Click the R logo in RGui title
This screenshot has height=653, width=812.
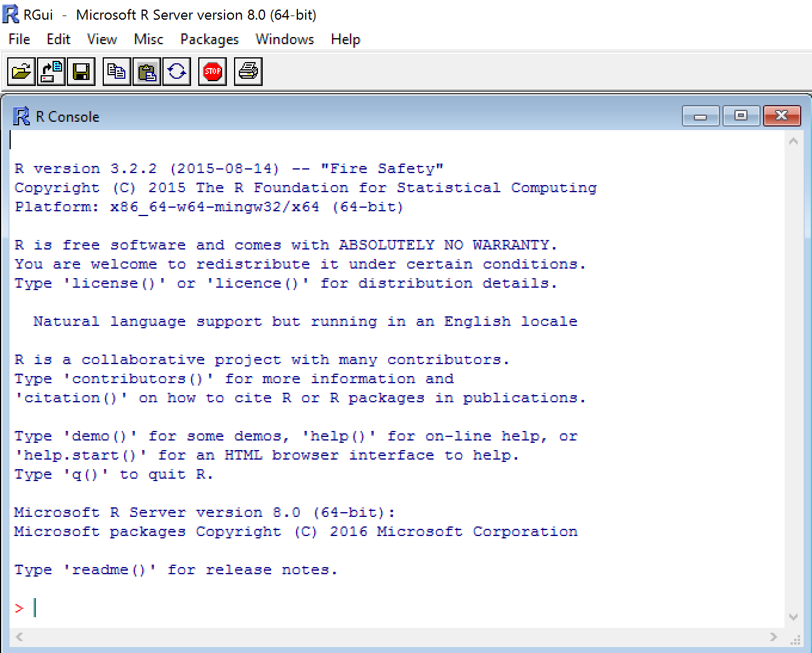click(11, 14)
